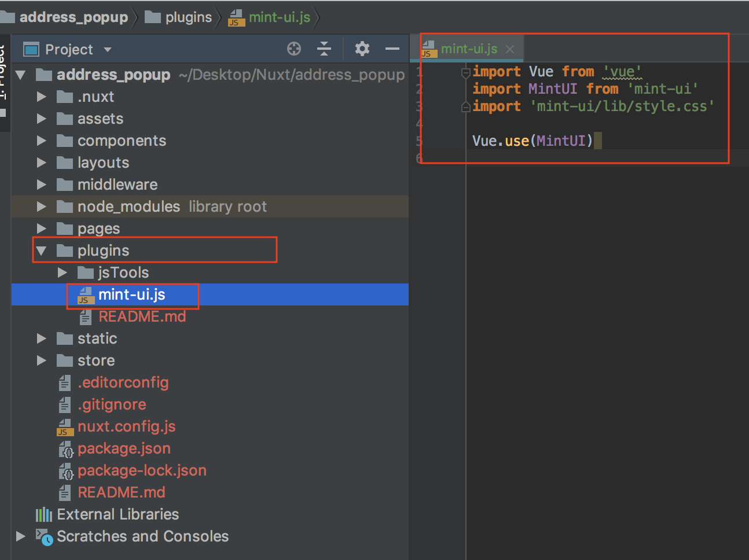Select the assets folder icon

pos(65,119)
